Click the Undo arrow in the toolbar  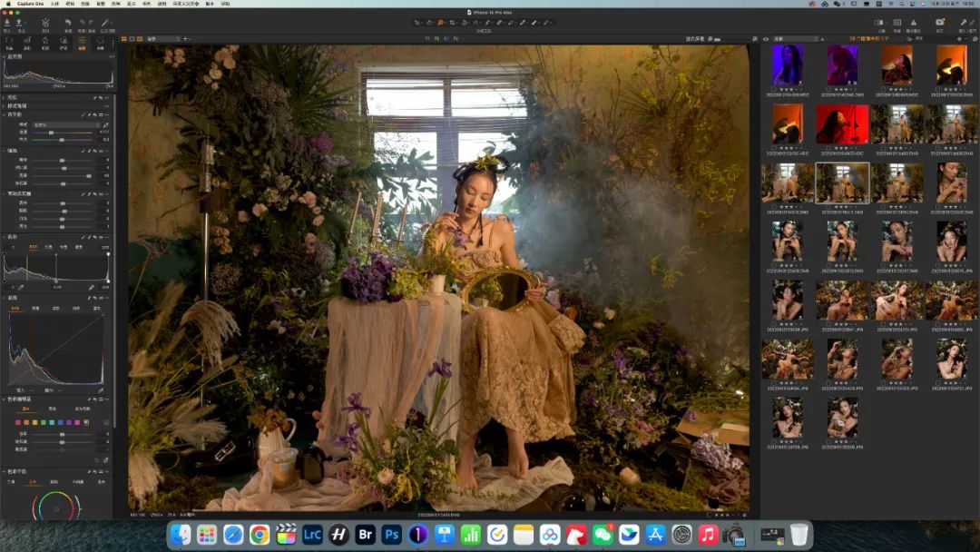(x=68, y=22)
